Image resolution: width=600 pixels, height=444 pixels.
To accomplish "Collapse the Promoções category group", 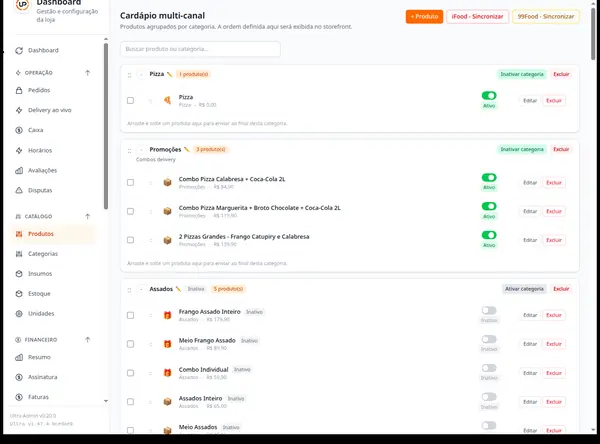I will [x=141, y=149].
